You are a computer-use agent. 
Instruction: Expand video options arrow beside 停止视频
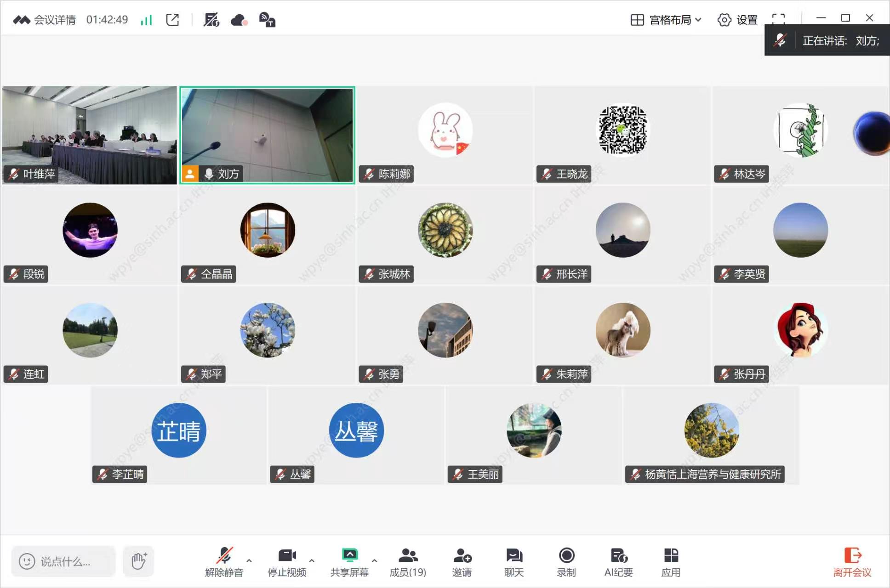coord(312,560)
